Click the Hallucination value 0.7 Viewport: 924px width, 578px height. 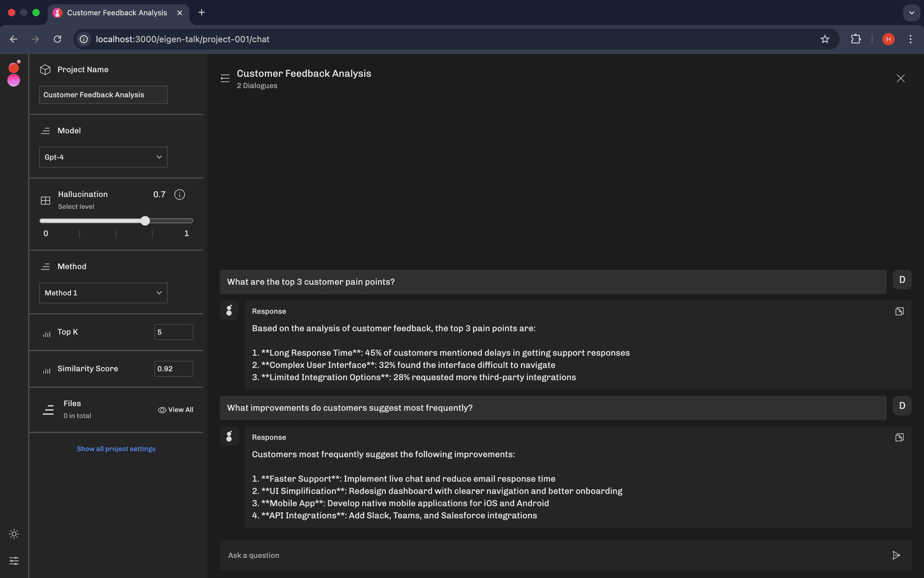point(159,195)
